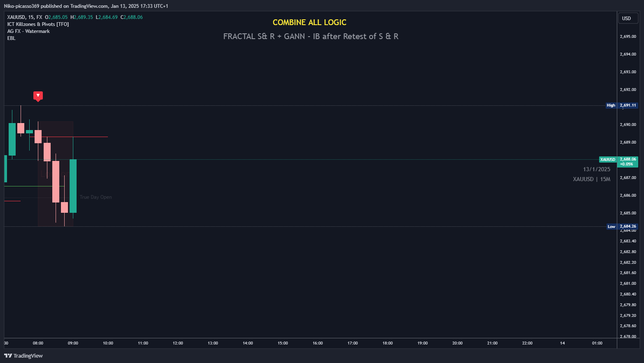Click the TradingView logo

23,356
